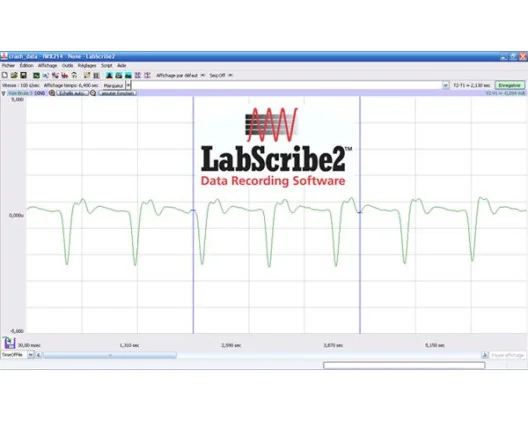
Task: Click the Marqueur button
Action: click(x=113, y=86)
